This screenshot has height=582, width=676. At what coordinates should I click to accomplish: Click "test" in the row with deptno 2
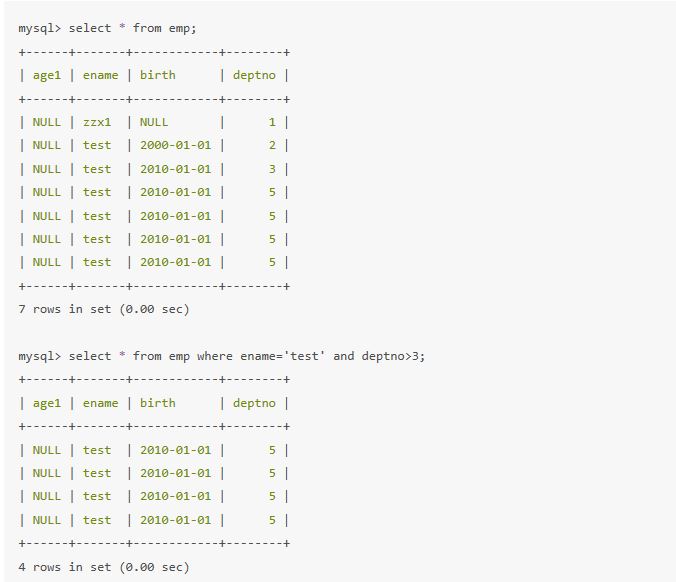pos(97,145)
